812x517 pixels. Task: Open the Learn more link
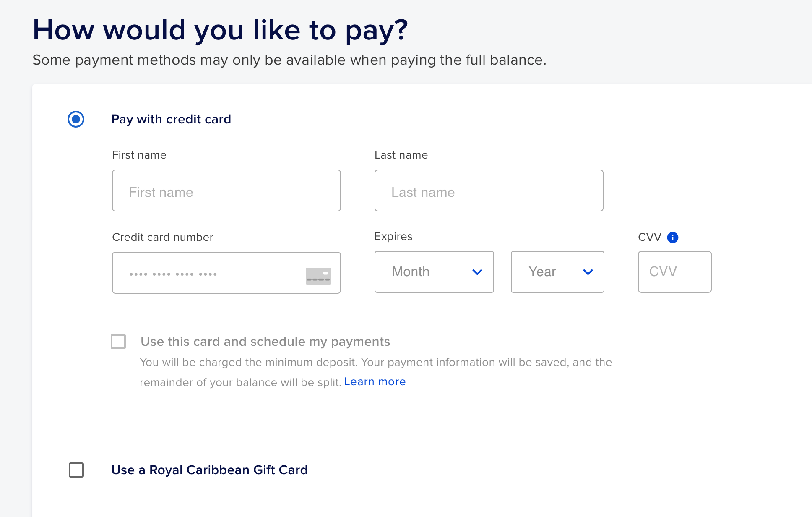click(x=375, y=381)
